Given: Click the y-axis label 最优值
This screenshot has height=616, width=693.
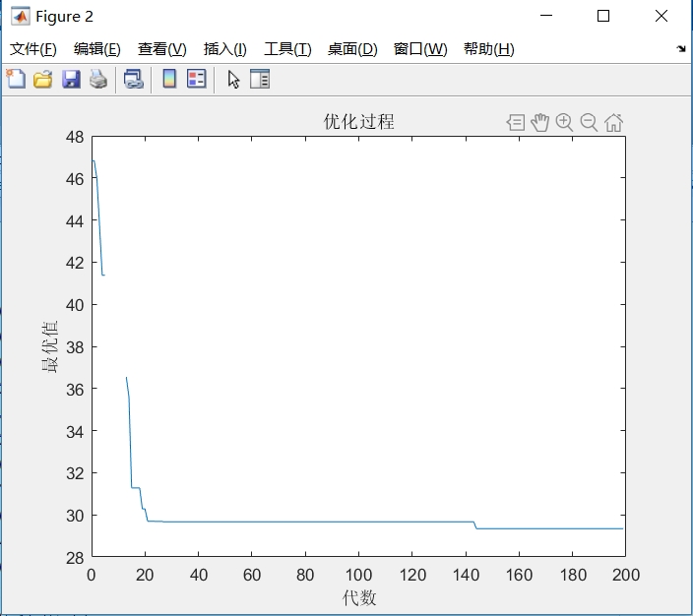Looking at the screenshot, I should pos(49,347).
